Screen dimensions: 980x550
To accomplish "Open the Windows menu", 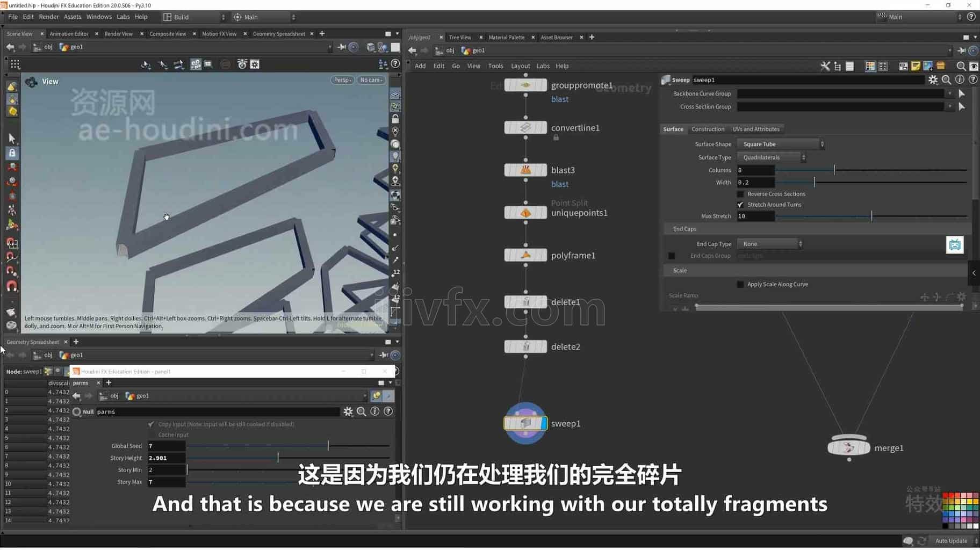I will click(99, 17).
